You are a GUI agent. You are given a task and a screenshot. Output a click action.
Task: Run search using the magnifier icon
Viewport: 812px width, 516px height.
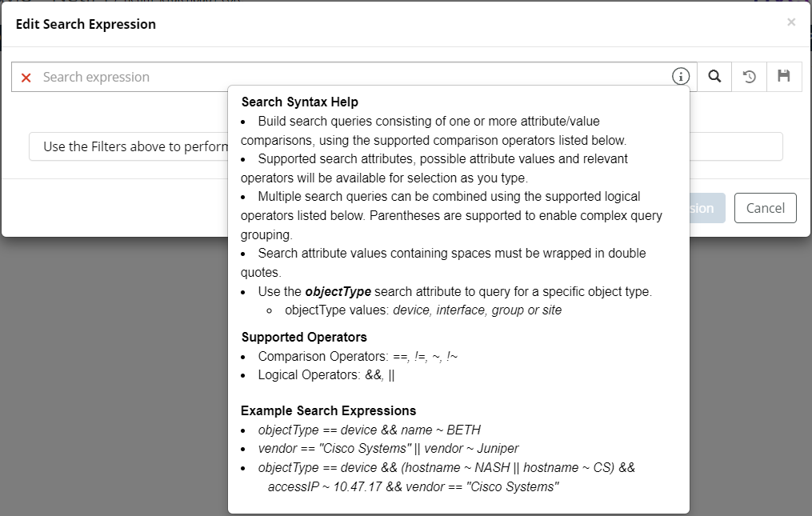pos(714,77)
